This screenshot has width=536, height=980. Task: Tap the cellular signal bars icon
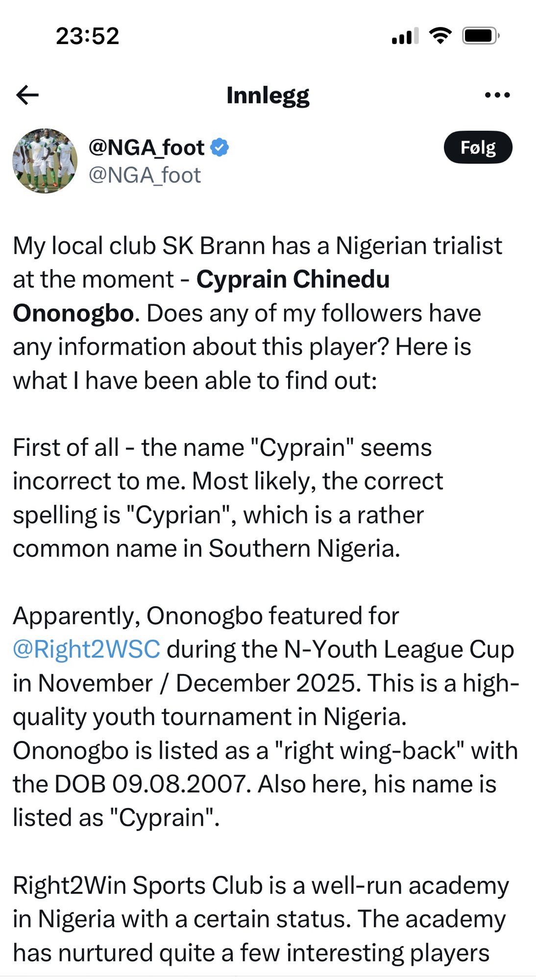pyautogui.click(x=405, y=36)
